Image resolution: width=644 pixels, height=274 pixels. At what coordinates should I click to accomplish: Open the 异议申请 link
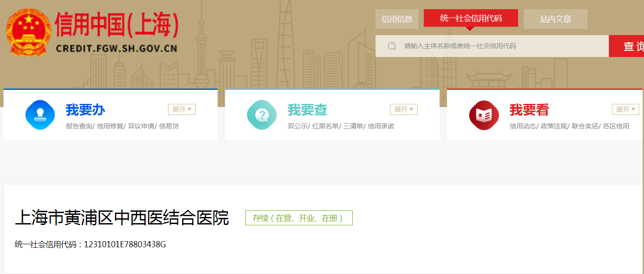(141, 126)
